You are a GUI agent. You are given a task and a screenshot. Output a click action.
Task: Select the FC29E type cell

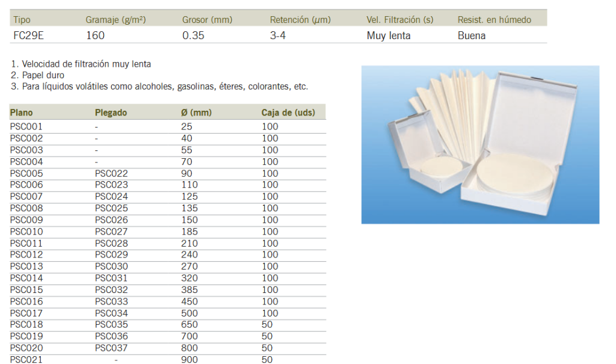click(28, 35)
